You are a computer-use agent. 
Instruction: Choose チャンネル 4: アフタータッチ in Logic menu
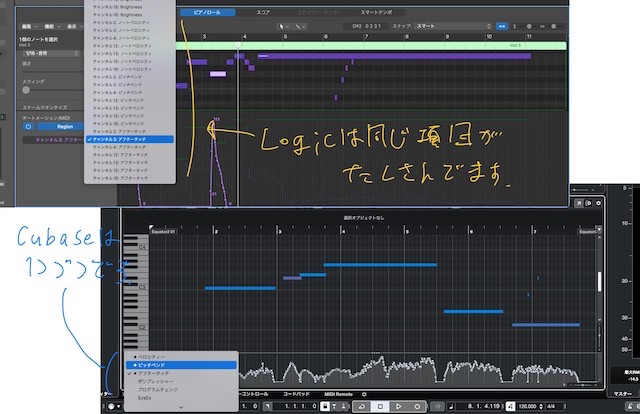[130, 147]
